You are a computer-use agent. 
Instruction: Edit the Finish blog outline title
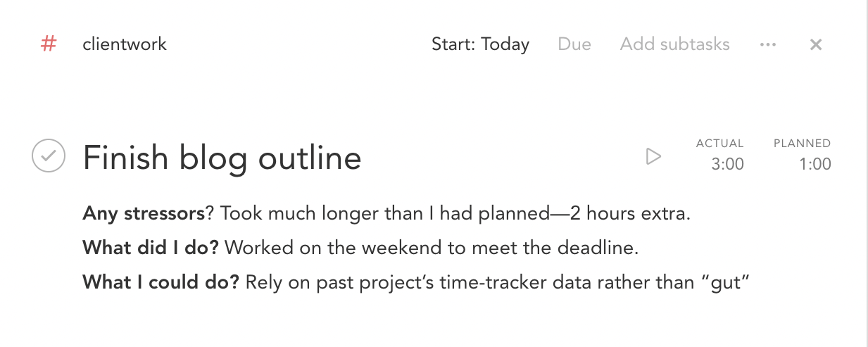click(222, 158)
